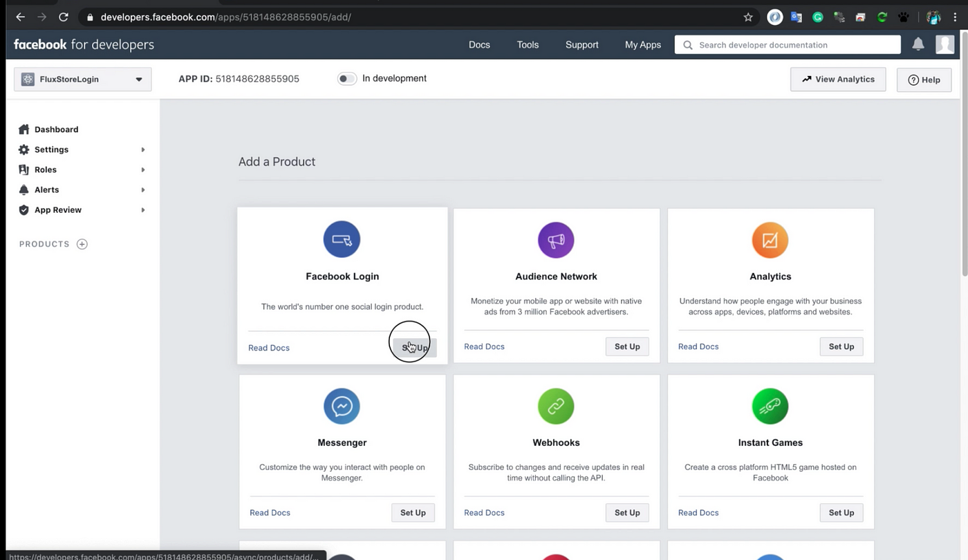968x560 pixels.
Task: Select Dashboard in the sidebar
Action: point(57,129)
